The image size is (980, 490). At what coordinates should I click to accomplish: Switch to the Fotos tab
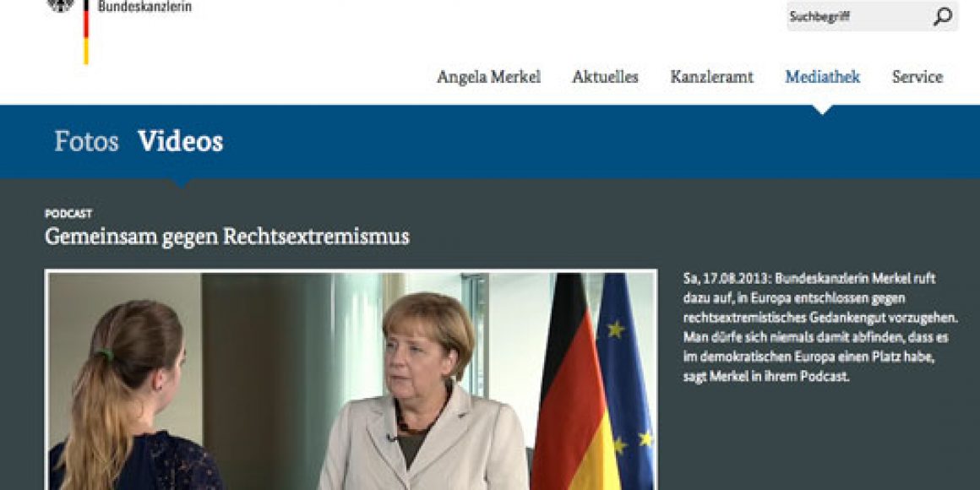tap(86, 141)
